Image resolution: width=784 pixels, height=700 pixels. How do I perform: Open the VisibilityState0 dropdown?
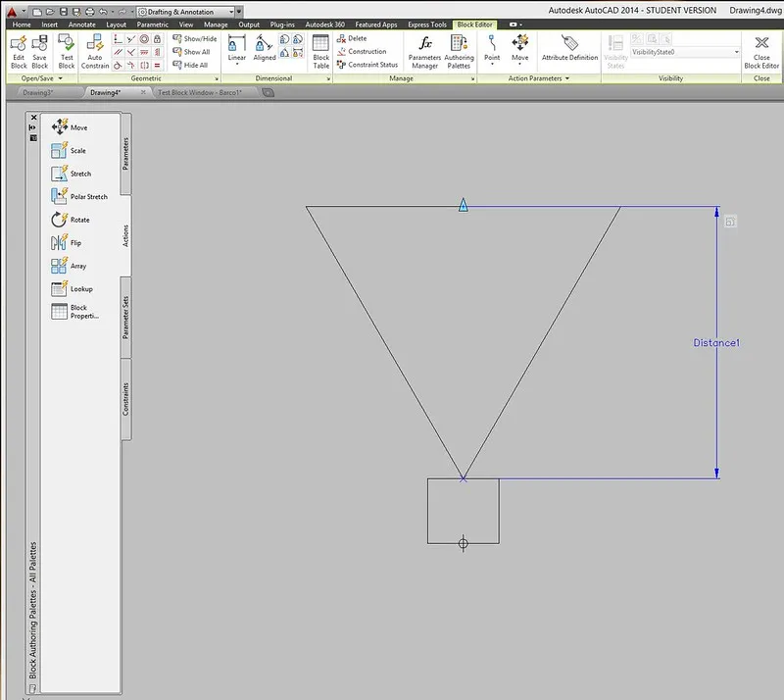coord(684,51)
